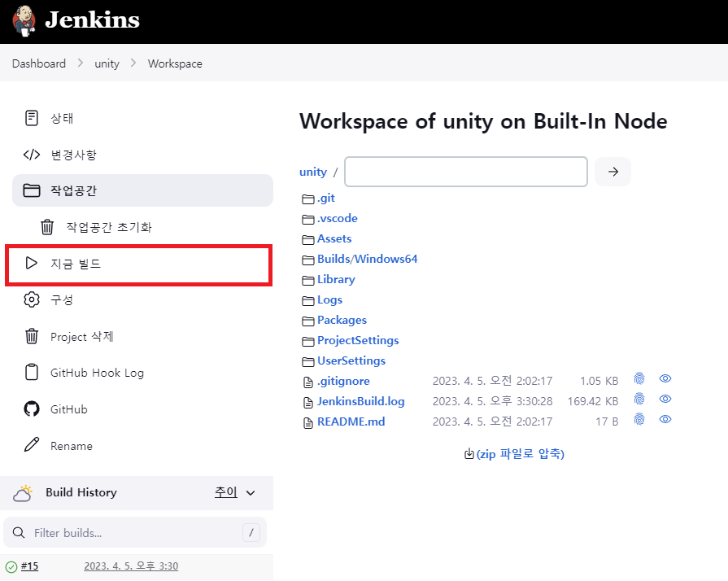Click the Build History weather icon

23,493
